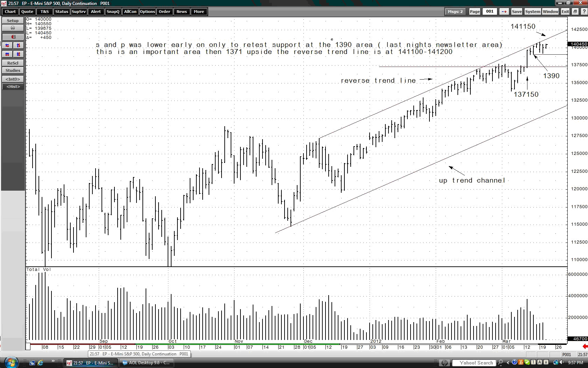Viewport: 588px width, 368px height.
Task: Click the Setup button in sidebar
Action: point(13,21)
